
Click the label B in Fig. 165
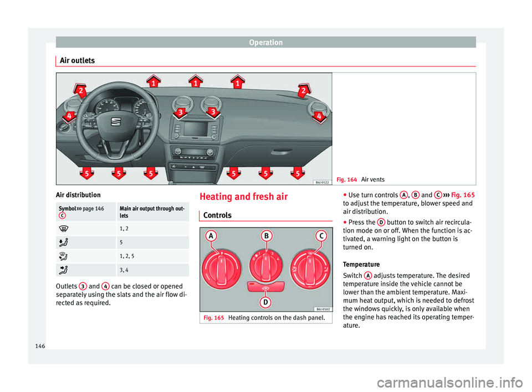[x=267, y=236]
